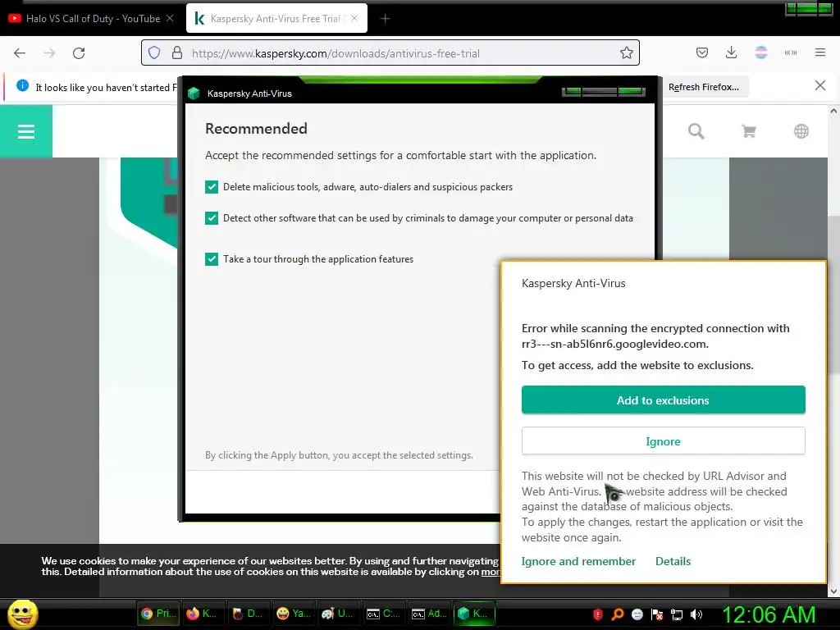Open the tracking protection shield icon
This screenshot has height=630, width=840.
(x=154, y=53)
